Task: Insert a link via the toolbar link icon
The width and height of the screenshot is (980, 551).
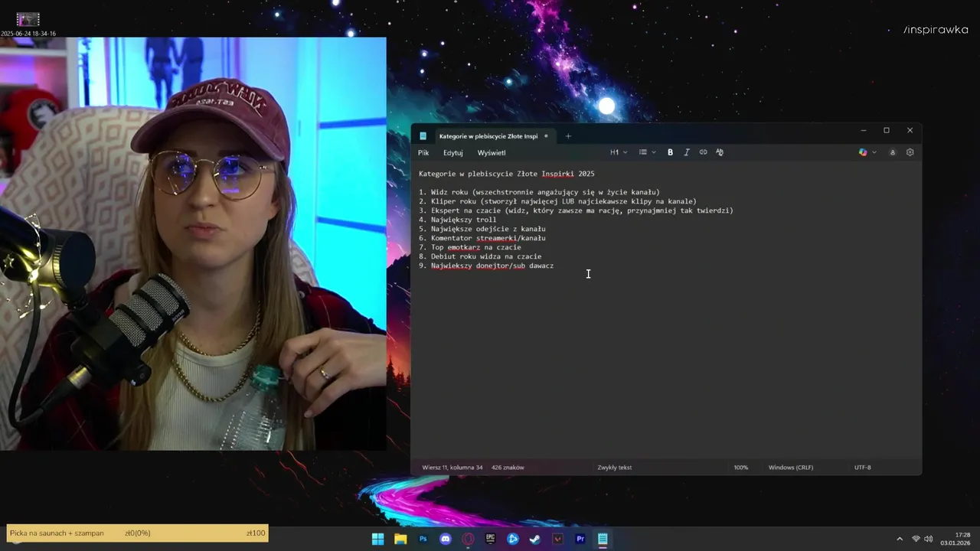Action: 704,152
